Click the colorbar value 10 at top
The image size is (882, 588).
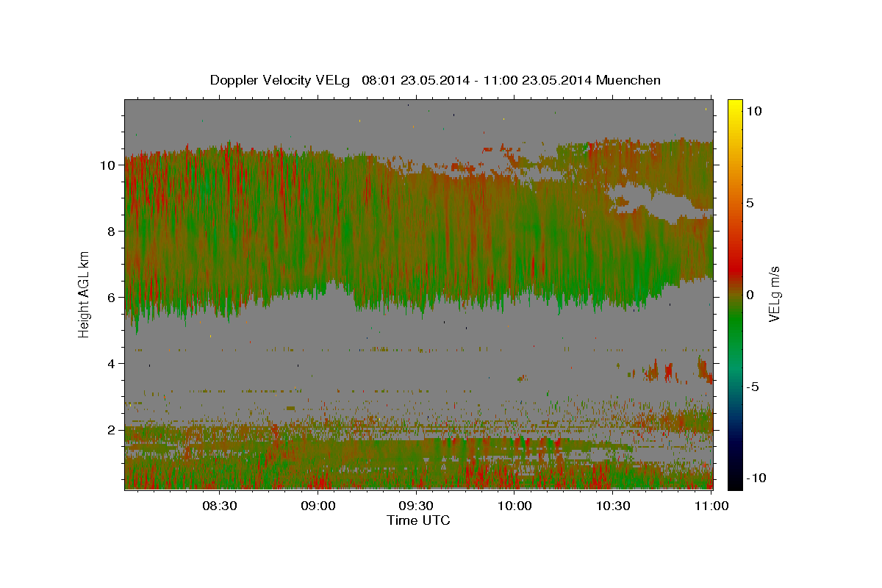click(x=753, y=110)
